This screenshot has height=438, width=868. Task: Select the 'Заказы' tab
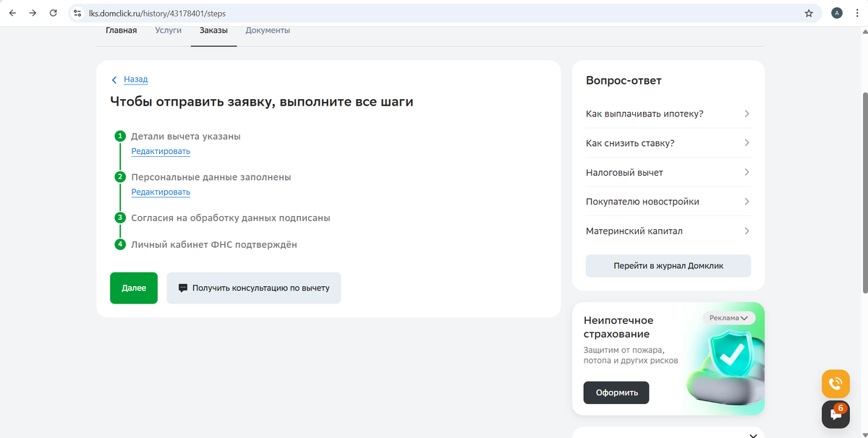pos(213,30)
